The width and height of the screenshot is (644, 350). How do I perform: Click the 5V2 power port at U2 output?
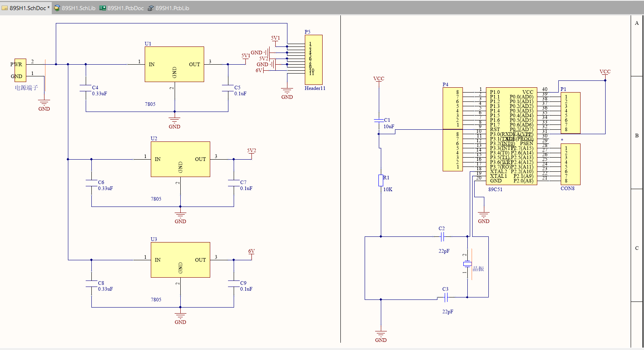point(251,153)
